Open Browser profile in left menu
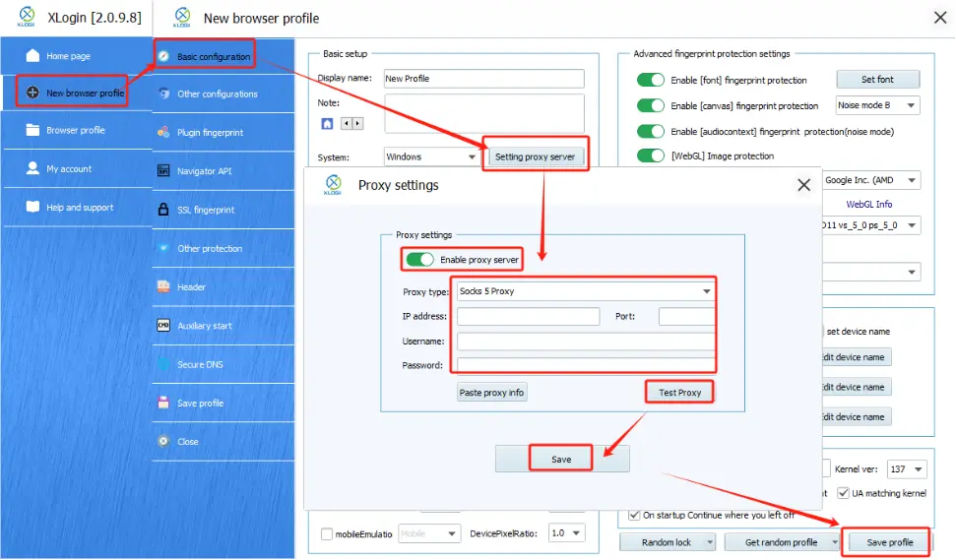 75,130
